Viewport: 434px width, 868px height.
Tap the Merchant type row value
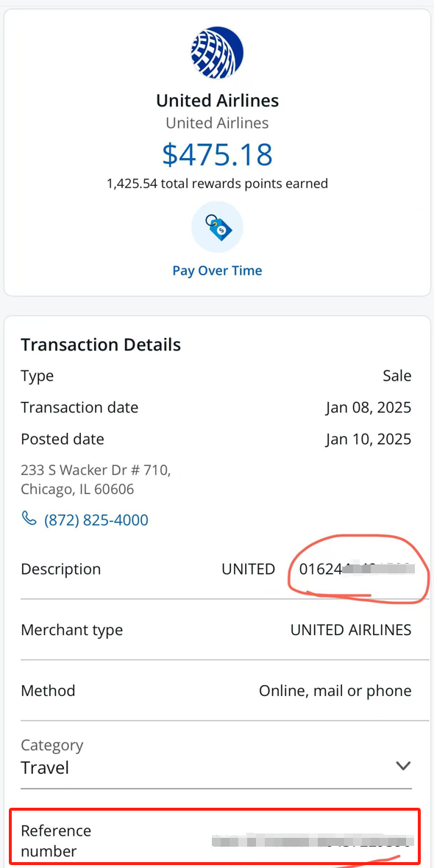tap(351, 630)
